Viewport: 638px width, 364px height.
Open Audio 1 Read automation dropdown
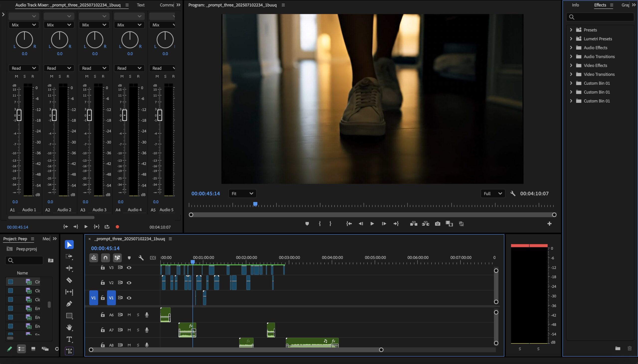[x=24, y=68]
